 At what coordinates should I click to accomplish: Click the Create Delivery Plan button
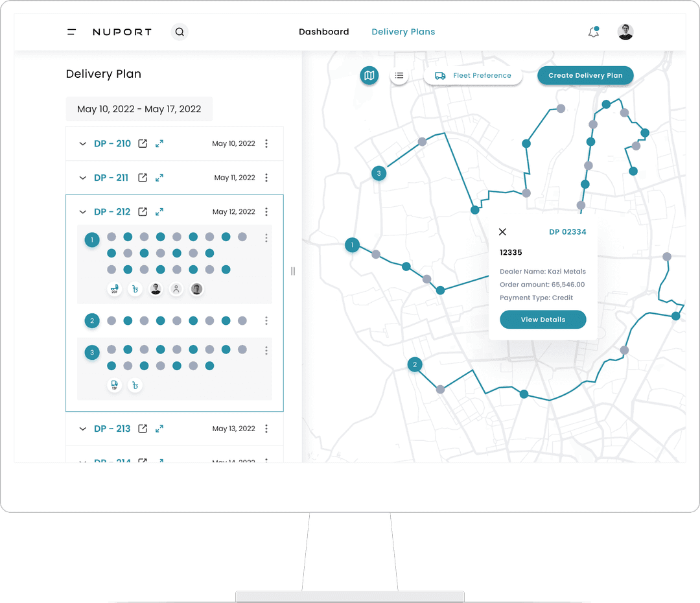(585, 75)
